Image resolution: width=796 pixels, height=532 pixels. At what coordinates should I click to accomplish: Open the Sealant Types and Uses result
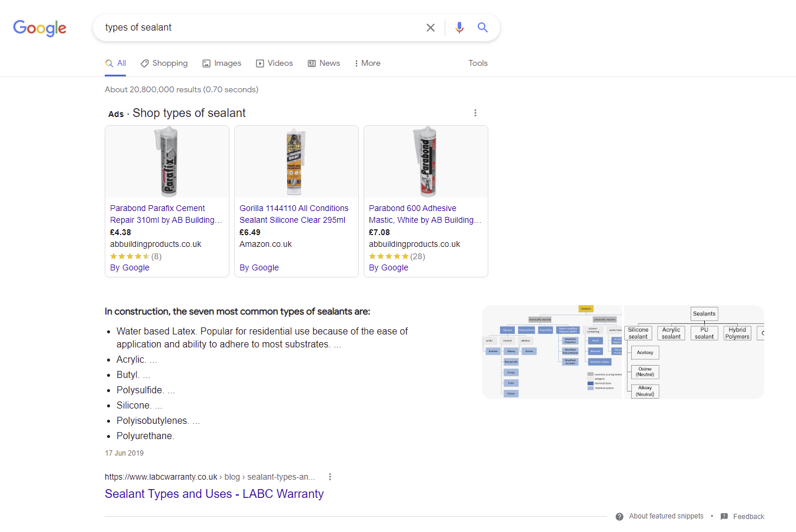click(x=214, y=494)
